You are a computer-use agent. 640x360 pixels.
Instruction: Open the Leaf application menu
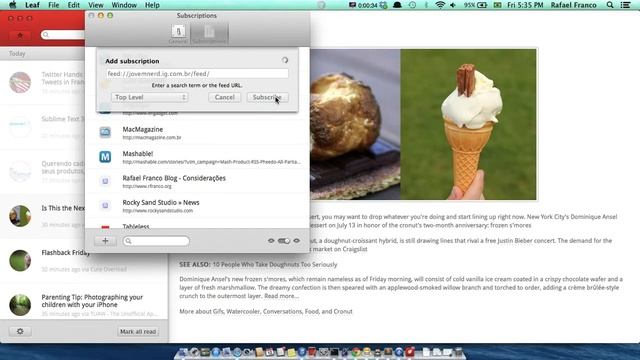32,5
